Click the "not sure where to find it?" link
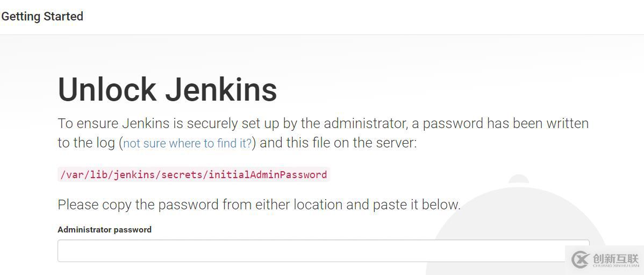This screenshot has height=275, width=644. pos(187,144)
